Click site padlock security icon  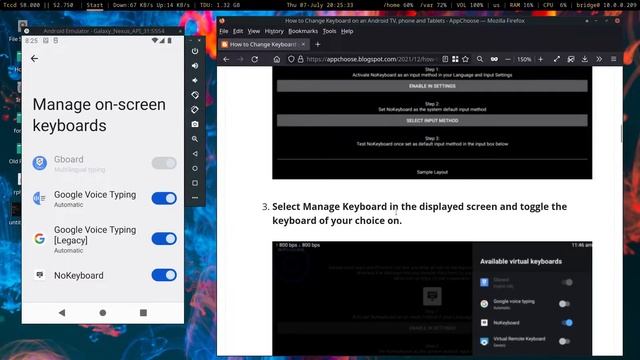pos(300,59)
